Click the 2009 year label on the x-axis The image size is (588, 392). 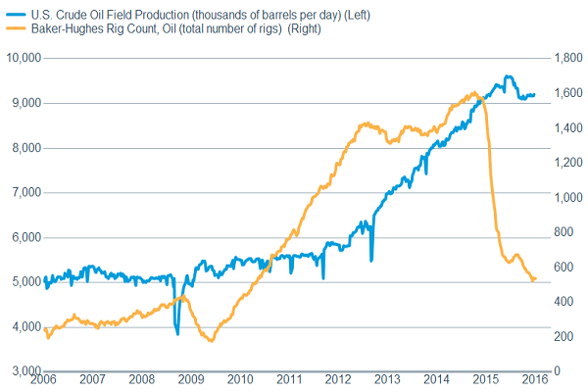pyautogui.click(x=190, y=379)
